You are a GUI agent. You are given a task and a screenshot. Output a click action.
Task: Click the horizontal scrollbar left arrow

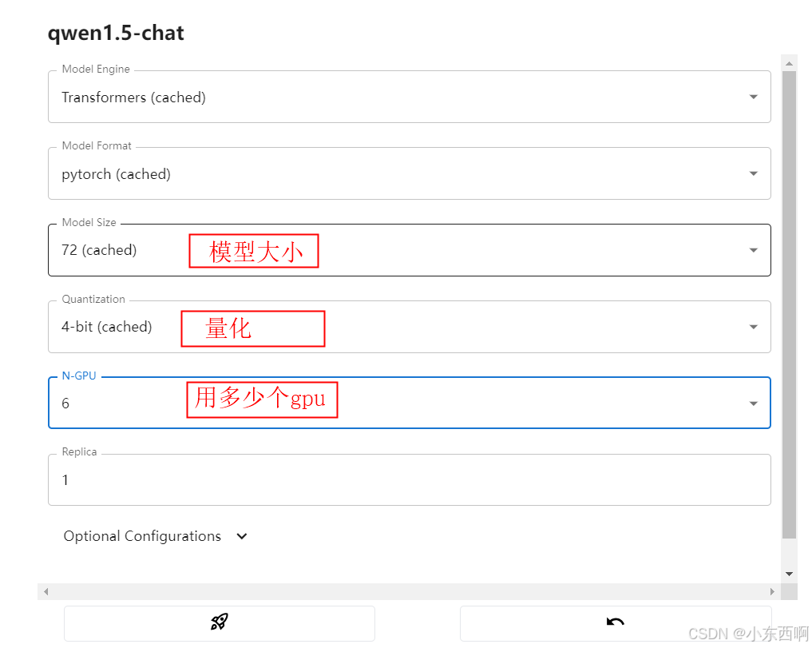(46, 591)
